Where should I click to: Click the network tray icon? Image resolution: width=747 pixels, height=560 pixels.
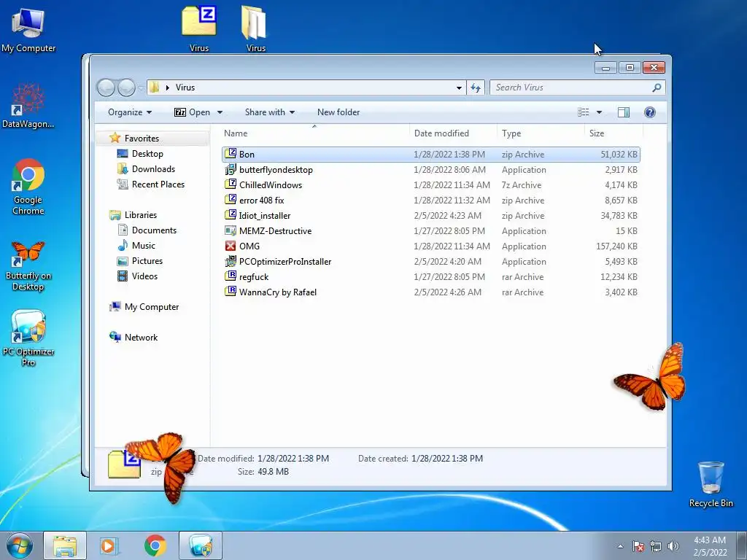[656, 546]
